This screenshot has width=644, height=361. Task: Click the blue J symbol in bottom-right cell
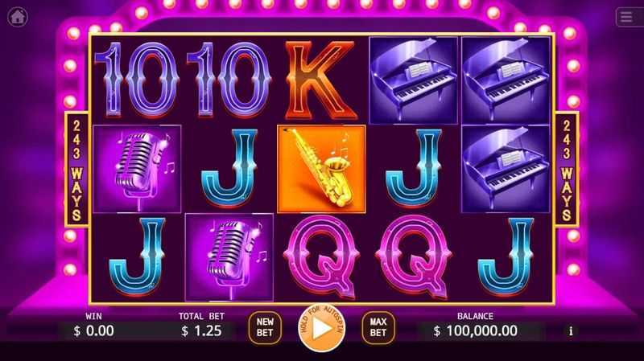tap(506, 257)
